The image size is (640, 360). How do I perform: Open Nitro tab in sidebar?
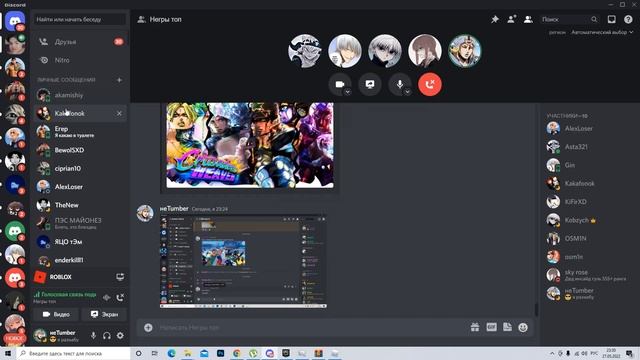pyautogui.click(x=80, y=60)
